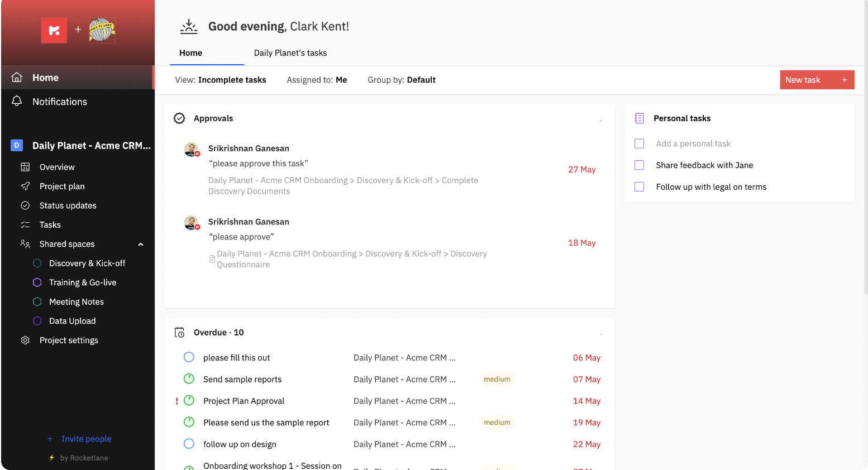This screenshot has height=470, width=868.
Task: Click the Home icon in the sidebar
Action: click(x=16, y=77)
